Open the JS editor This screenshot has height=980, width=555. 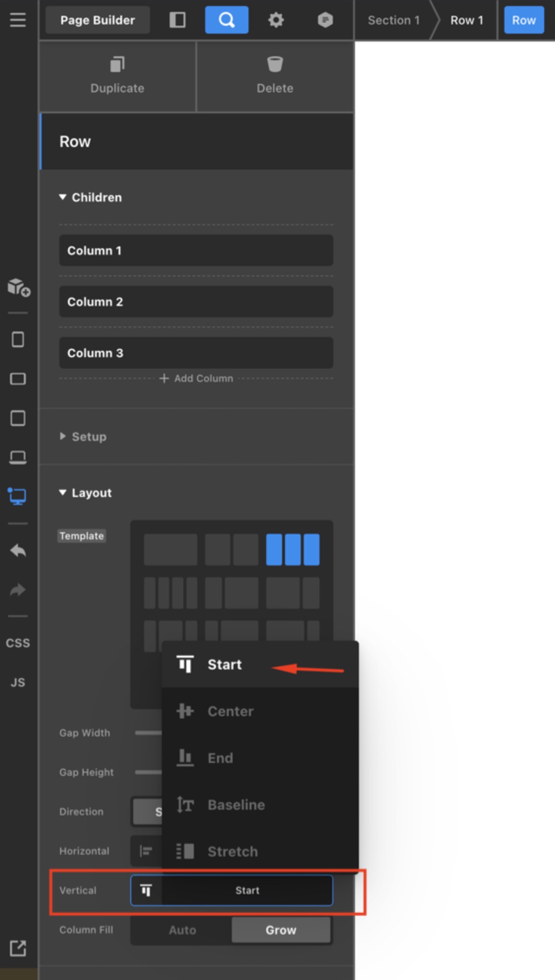(x=18, y=682)
